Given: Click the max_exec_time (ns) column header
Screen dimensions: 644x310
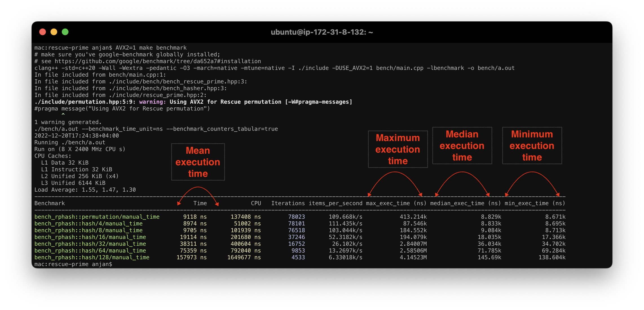Looking at the screenshot, I should click(x=396, y=203).
